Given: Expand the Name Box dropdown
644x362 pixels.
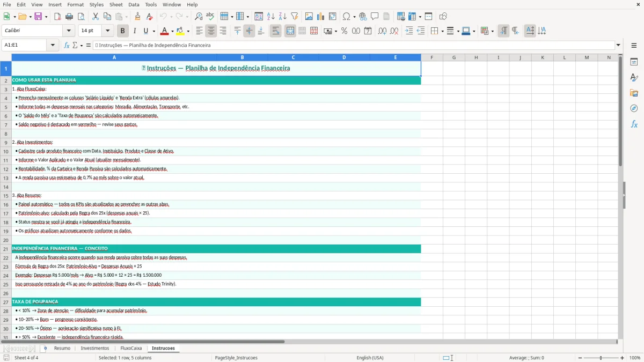Looking at the screenshot, I should (x=53, y=45).
